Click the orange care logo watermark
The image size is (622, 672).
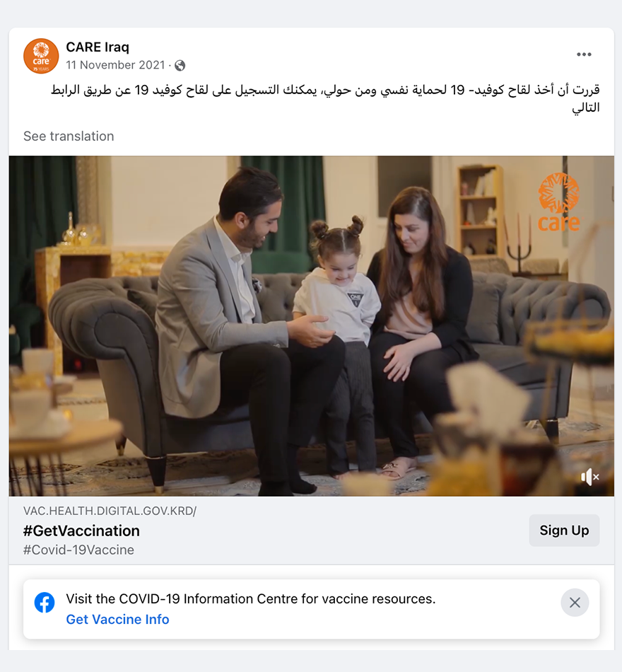(558, 202)
